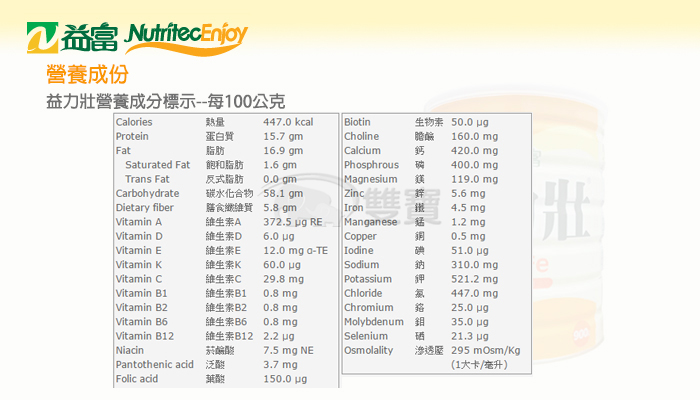Click the Iron label
This screenshot has height=400, width=700.
(354, 208)
